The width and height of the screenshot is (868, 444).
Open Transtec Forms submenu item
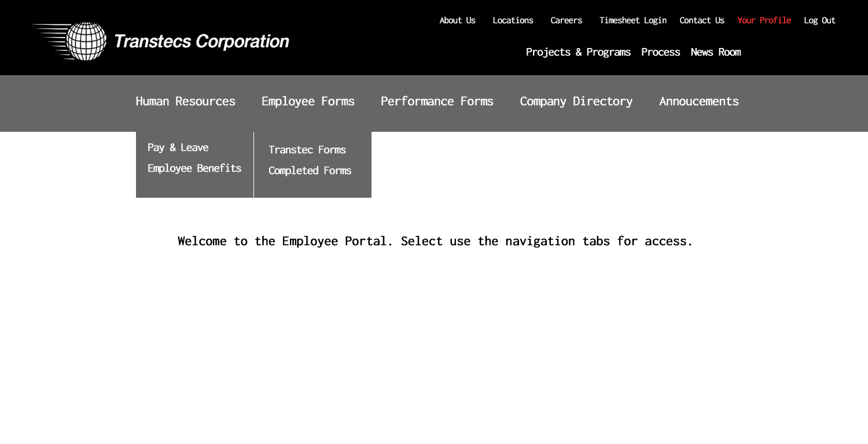307,150
